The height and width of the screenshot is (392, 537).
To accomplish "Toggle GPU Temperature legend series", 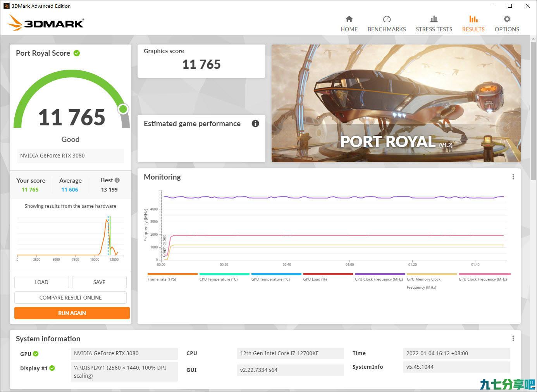I will [x=276, y=277].
